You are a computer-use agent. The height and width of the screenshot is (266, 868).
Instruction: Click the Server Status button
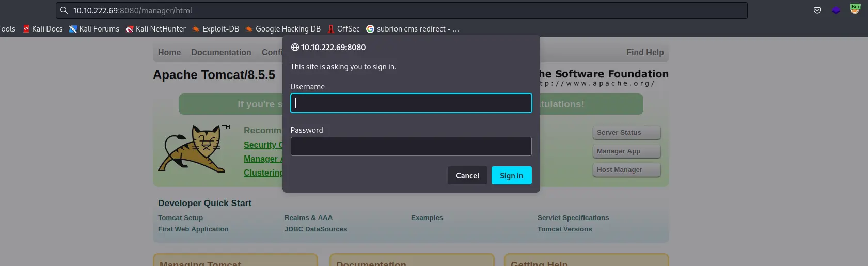(x=626, y=133)
